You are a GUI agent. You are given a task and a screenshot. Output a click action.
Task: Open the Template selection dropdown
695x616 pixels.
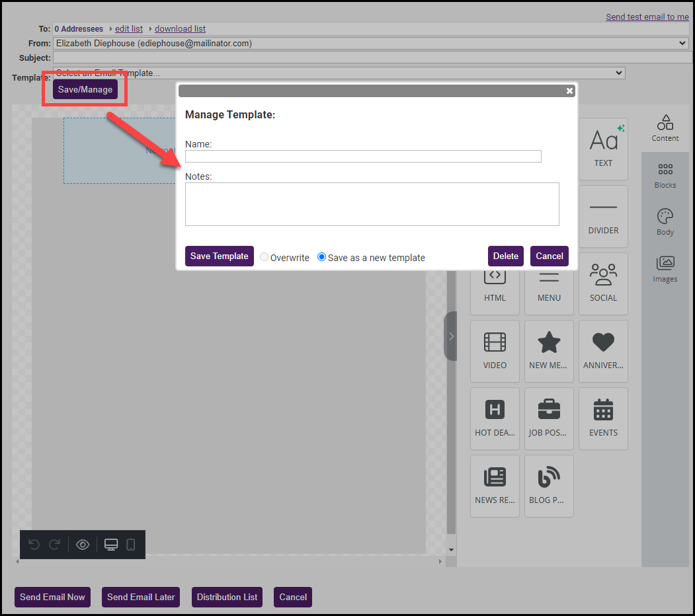(x=339, y=73)
